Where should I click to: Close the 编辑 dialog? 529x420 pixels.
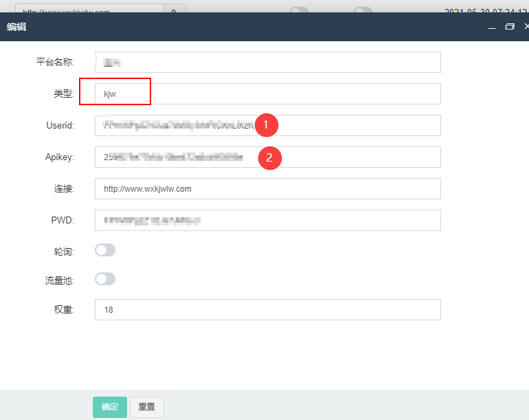(527, 26)
